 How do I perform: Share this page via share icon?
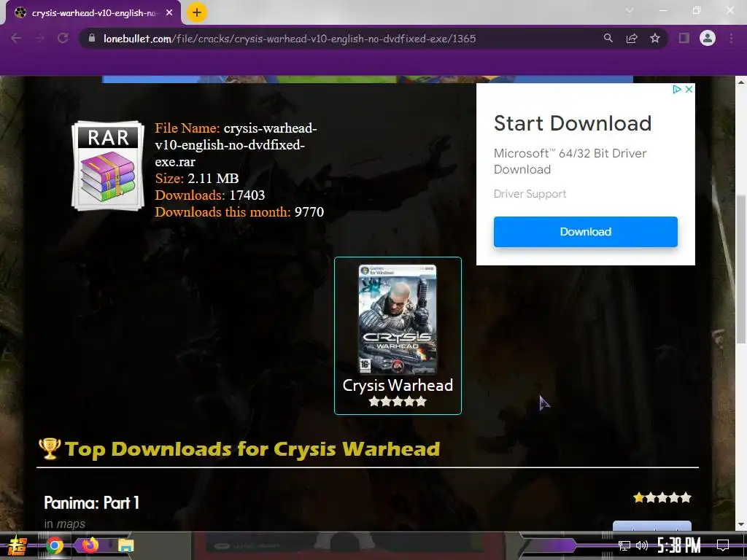click(x=632, y=38)
